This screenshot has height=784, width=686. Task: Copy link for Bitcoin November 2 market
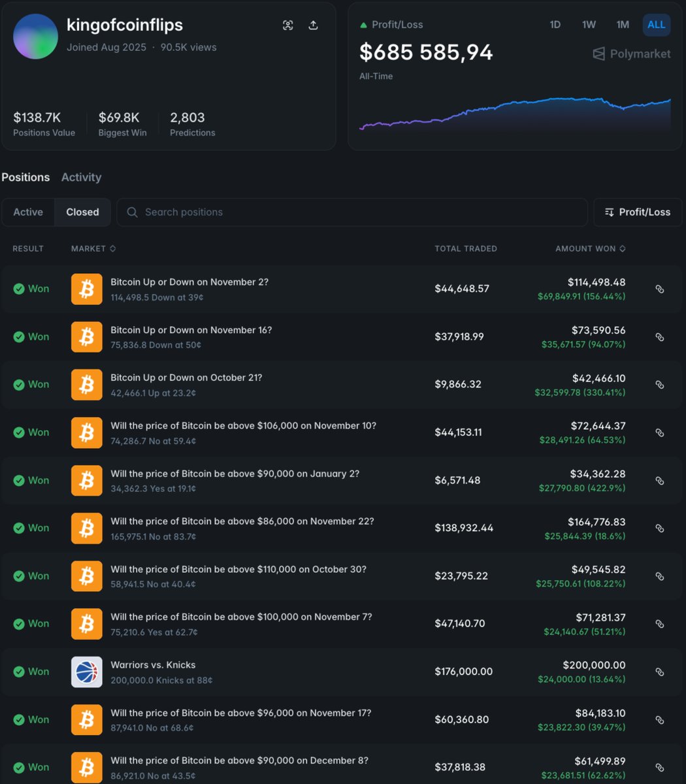(x=660, y=289)
